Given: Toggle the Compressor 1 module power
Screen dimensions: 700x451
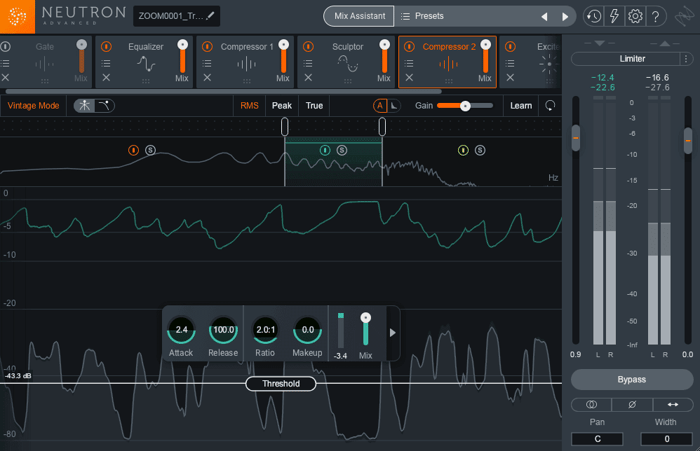Looking at the screenshot, I should click(x=207, y=46).
